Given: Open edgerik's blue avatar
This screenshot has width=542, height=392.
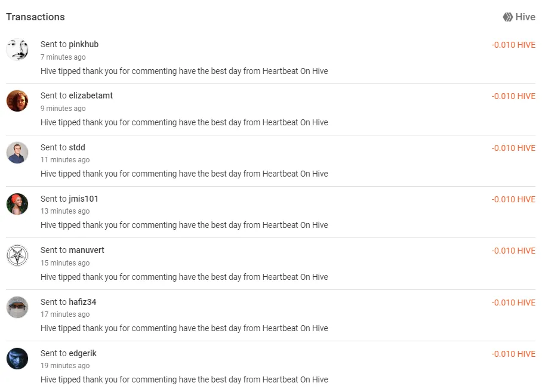Looking at the screenshot, I should [17, 359].
